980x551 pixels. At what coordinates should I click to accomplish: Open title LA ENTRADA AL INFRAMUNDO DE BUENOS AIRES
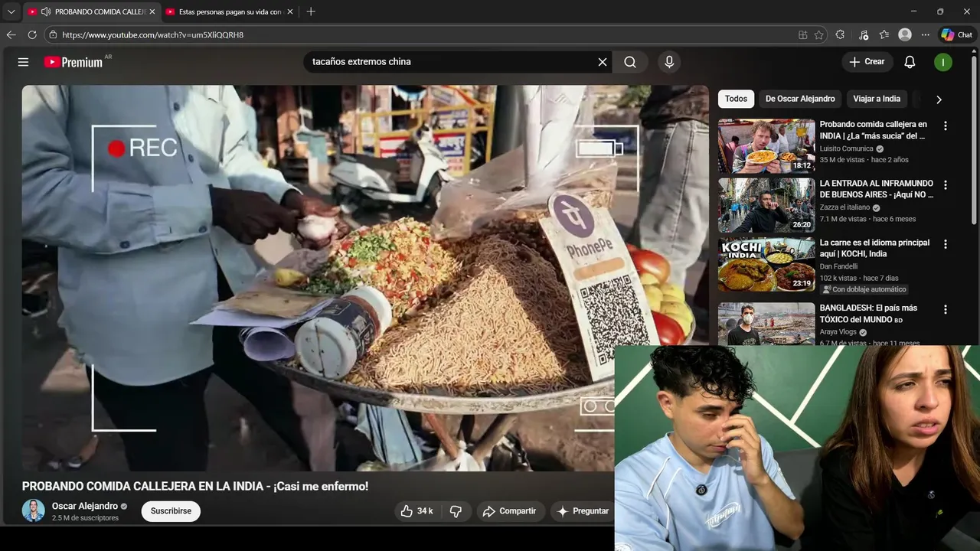877,189
